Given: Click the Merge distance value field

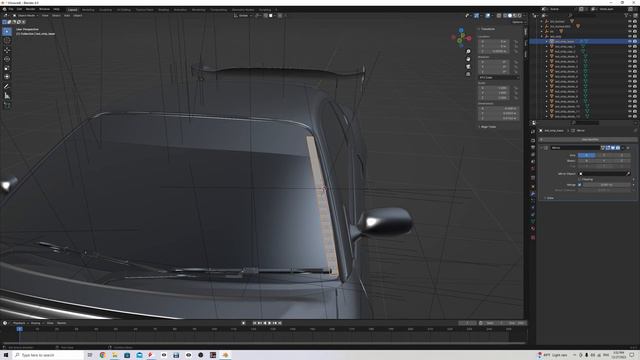Looking at the screenshot, I should pos(607,185).
